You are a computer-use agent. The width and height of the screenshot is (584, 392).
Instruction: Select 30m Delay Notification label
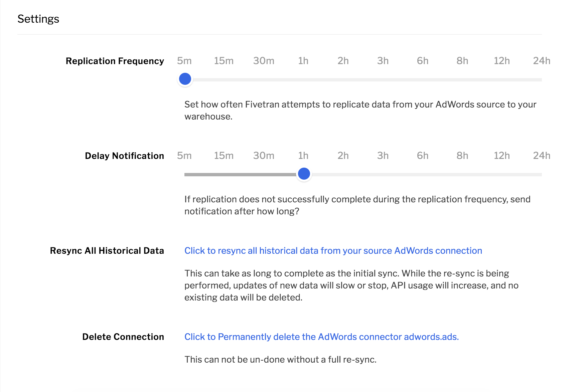[x=264, y=156]
